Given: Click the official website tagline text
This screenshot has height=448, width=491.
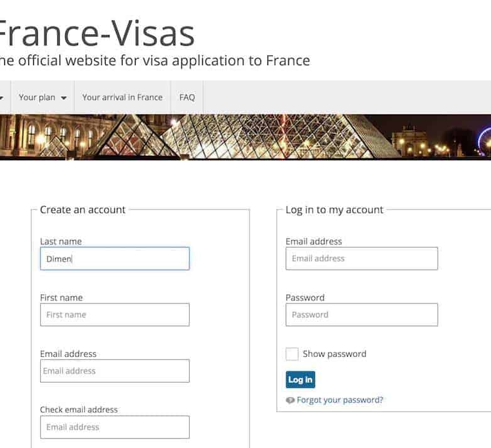Looking at the screenshot, I should [x=154, y=61].
